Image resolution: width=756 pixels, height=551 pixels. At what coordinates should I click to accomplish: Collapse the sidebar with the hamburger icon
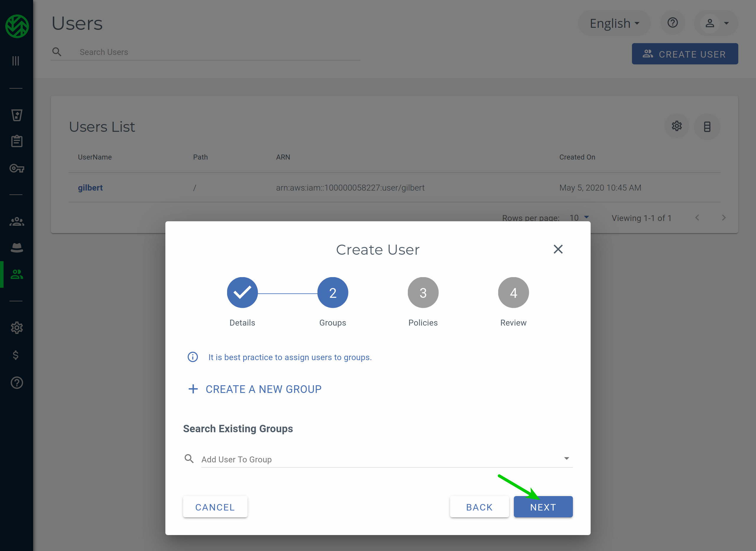(15, 61)
